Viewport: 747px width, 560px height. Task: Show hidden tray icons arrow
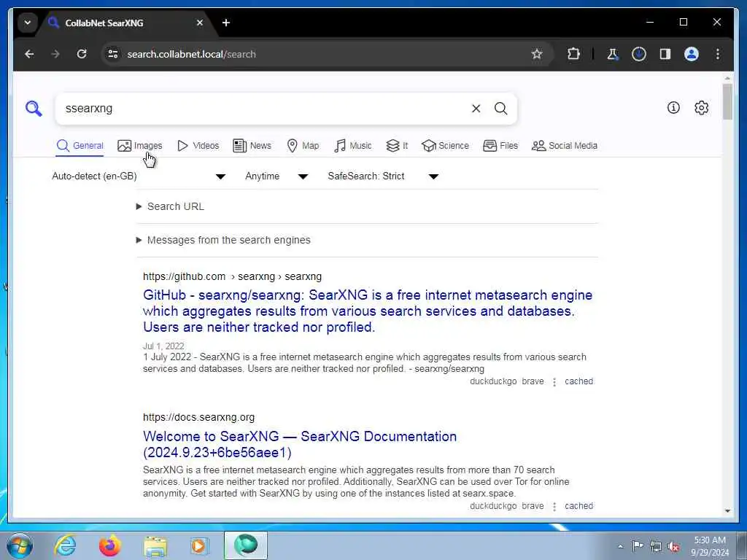click(x=620, y=547)
